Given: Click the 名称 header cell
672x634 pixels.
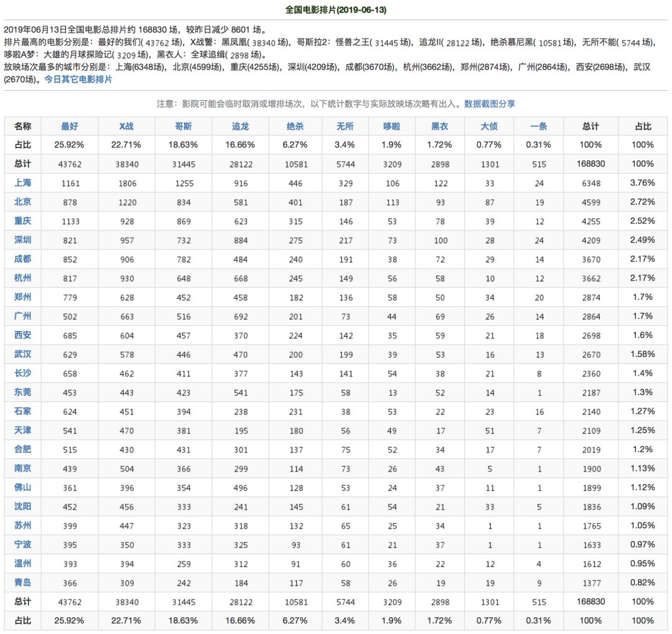Looking at the screenshot, I should pos(23,126).
